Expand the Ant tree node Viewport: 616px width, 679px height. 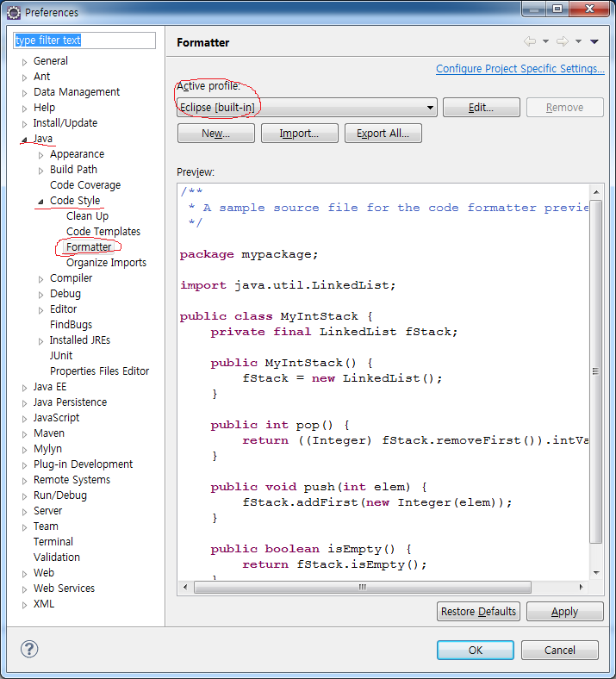24,77
